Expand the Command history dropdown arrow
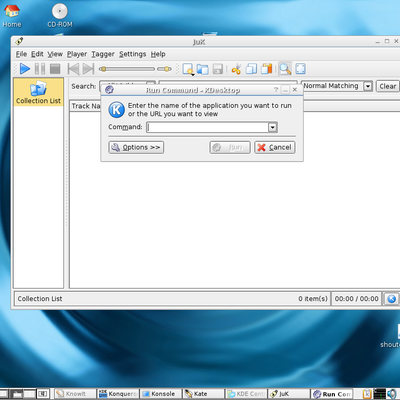Screen dimensions: 400x400 click(x=273, y=127)
